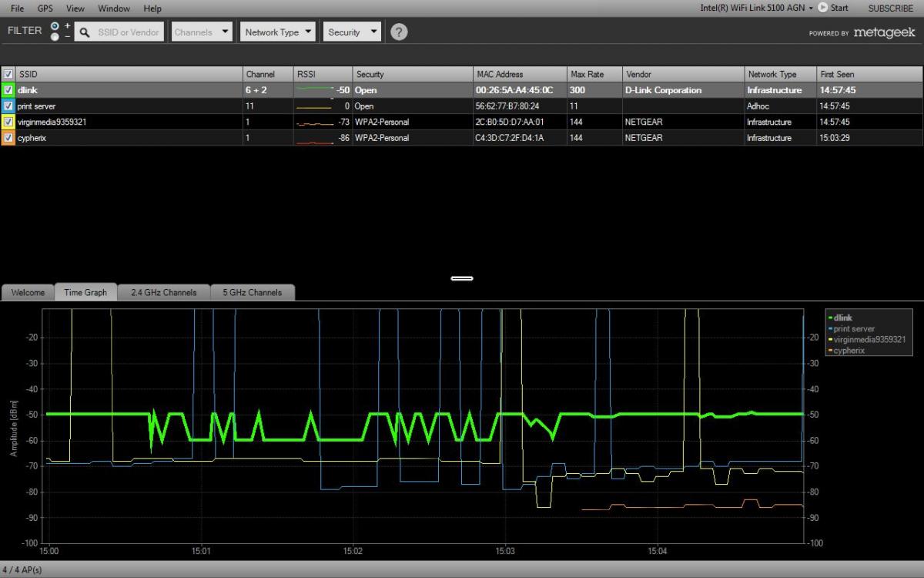Viewport: 924px width, 578px height.
Task: Toggle the cypherix network checkbox
Action: [8, 138]
